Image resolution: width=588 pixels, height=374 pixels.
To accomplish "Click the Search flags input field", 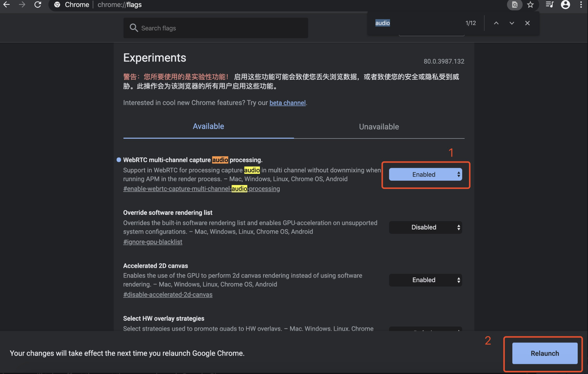I will click(x=215, y=28).
